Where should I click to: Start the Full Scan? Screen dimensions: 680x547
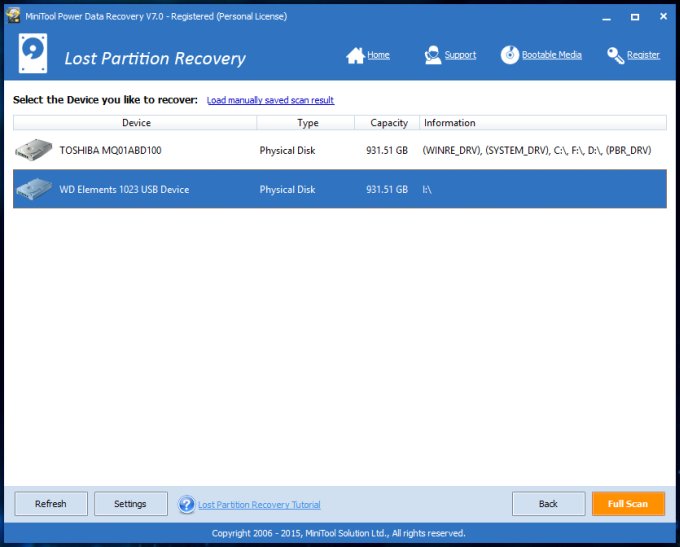click(x=628, y=504)
